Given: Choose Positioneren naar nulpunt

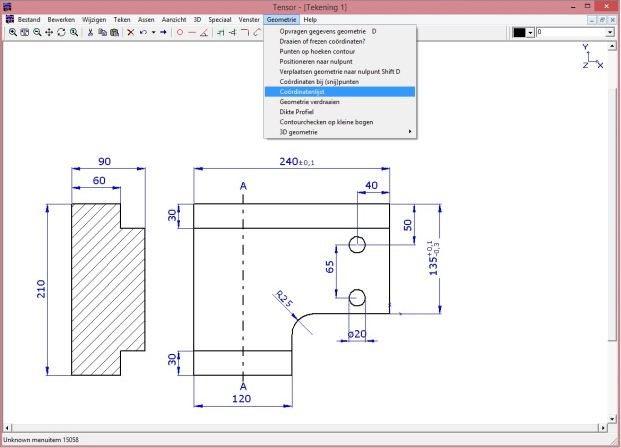Looking at the screenshot, I should point(340,61).
